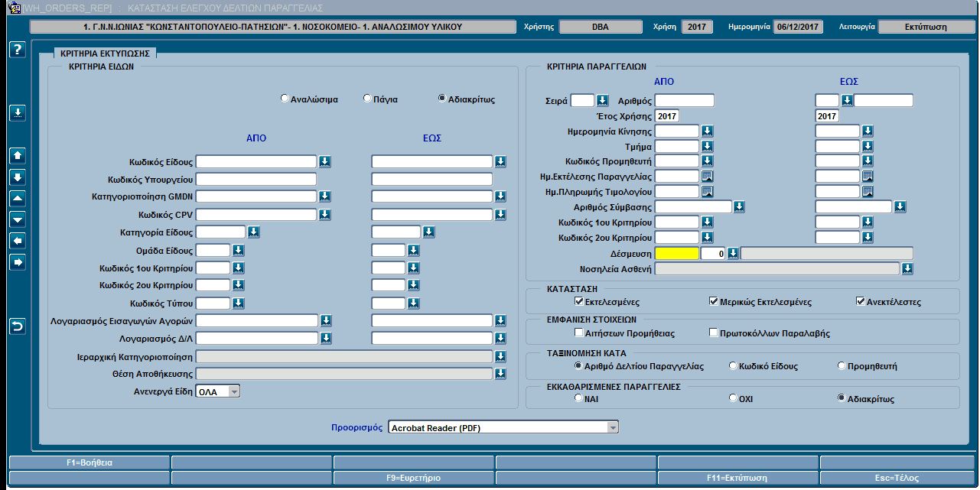Screen dimensions: 980x490
Task: Open calendar for Ημ.Πληρωμής Τιμολογίου ΑΠΟ field
Action: pyautogui.click(x=708, y=191)
